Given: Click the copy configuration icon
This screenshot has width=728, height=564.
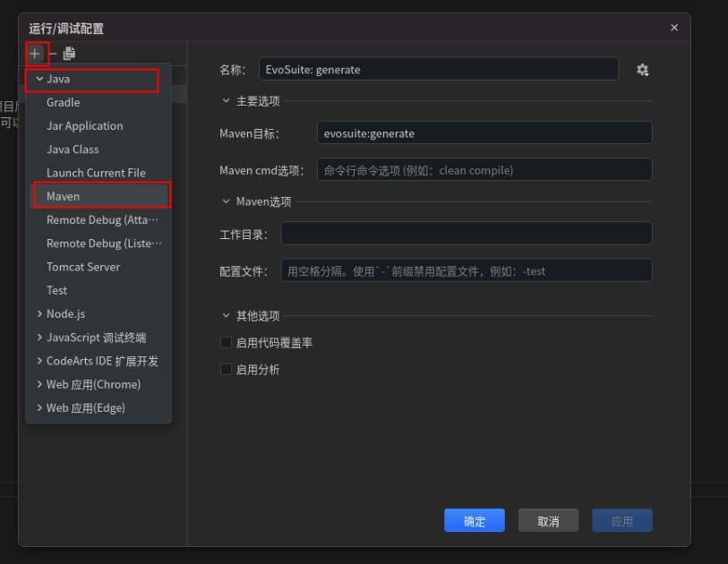Looking at the screenshot, I should tap(69, 54).
